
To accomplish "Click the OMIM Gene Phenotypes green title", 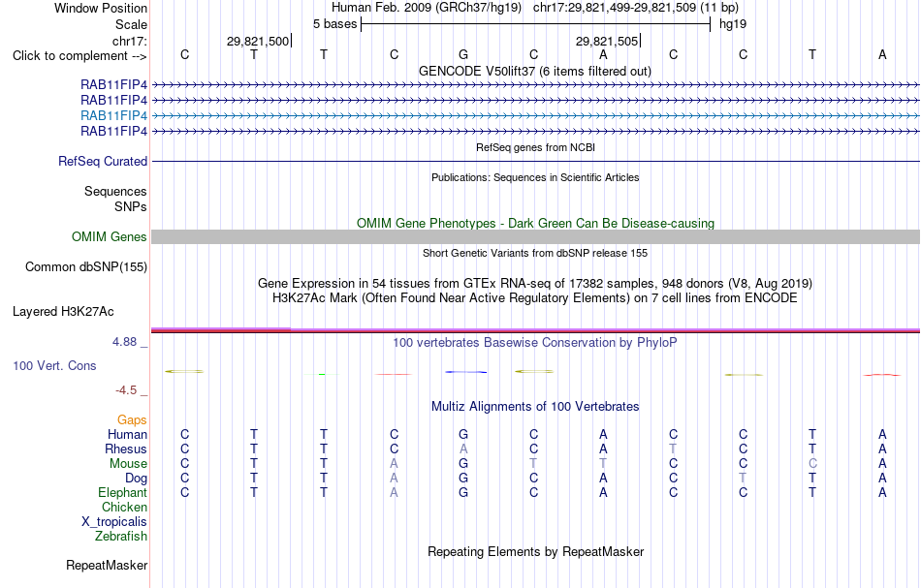I will click(535, 223).
